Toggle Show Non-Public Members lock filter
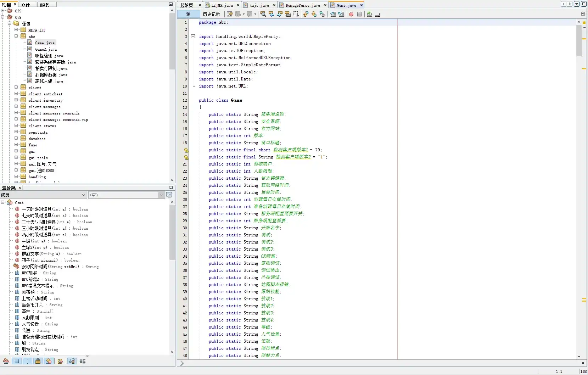The image size is (588, 375). pos(38,361)
